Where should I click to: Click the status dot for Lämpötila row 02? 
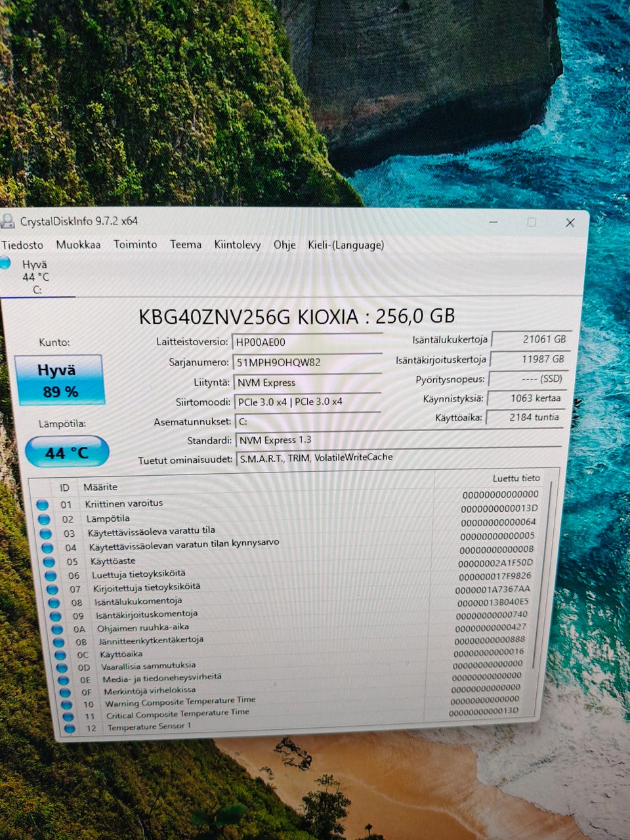click(x=45, y=519)
